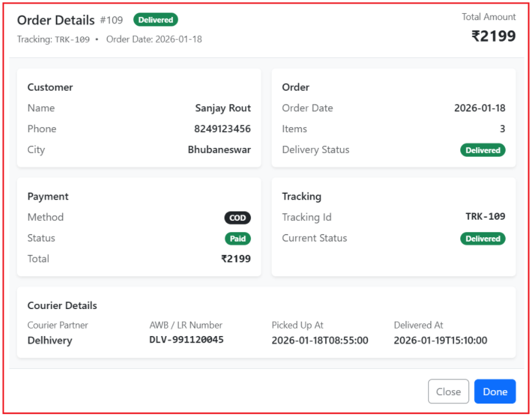Click the courier partner Delhivery
The width and height of the screenshot is (532, 416).
pyautogui.click(x=50, y=340)
